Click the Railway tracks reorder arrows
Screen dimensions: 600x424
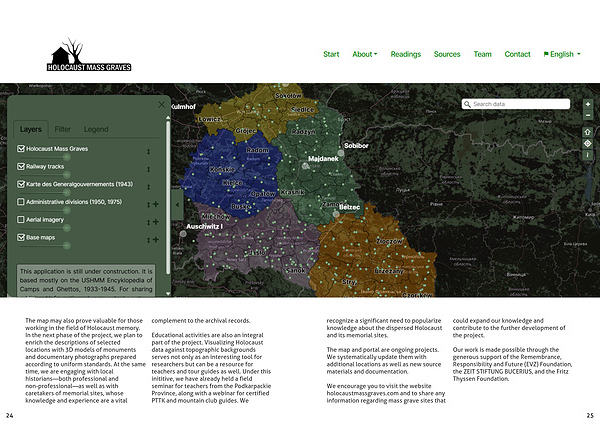(x=148, y=169)
